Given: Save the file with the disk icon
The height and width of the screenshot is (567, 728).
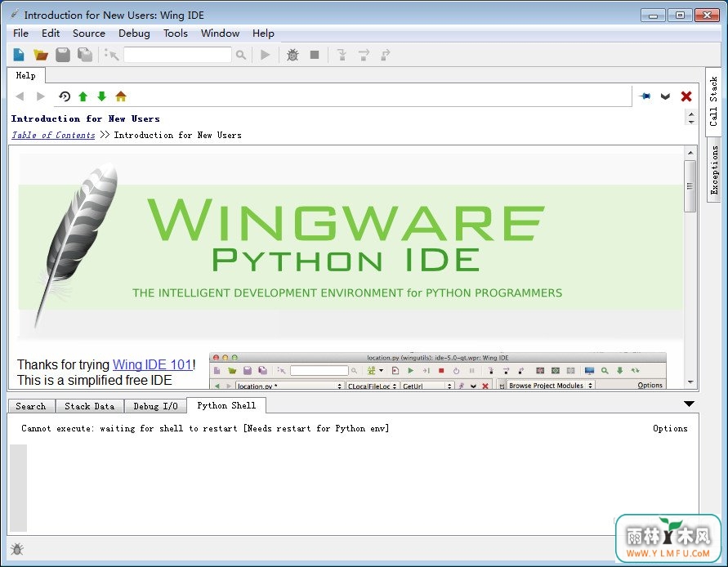Looking at the screenshot, I should (x=63, y=55).
